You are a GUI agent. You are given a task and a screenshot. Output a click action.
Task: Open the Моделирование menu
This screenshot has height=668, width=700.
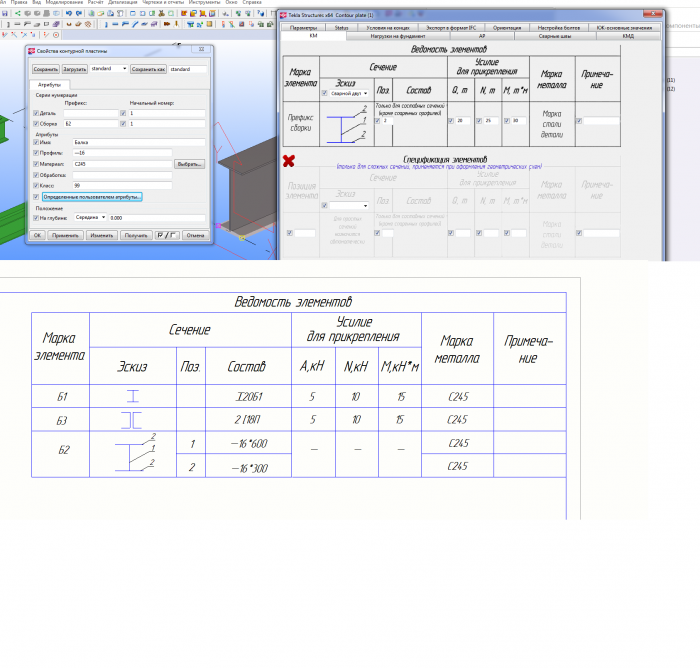[64, 2]
